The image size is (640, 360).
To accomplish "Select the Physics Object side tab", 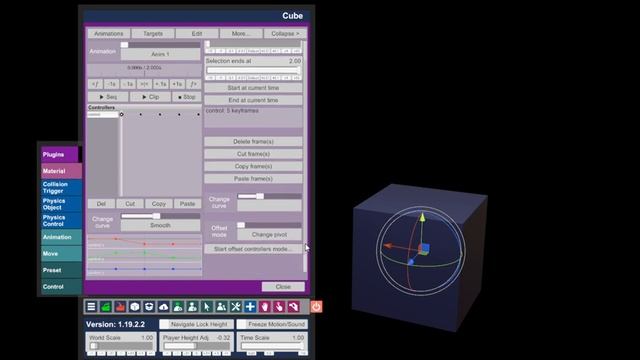I will point(61,204).
